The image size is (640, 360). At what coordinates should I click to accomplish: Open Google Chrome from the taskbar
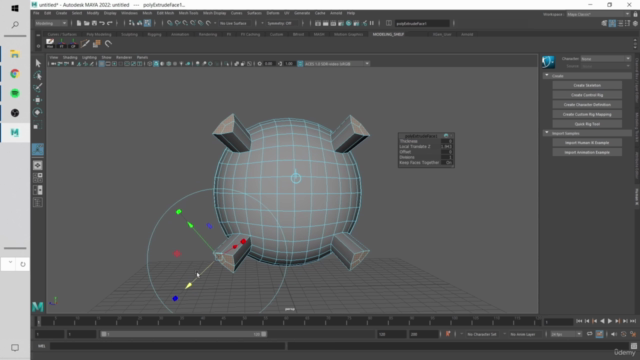click(x=15, y=74)
